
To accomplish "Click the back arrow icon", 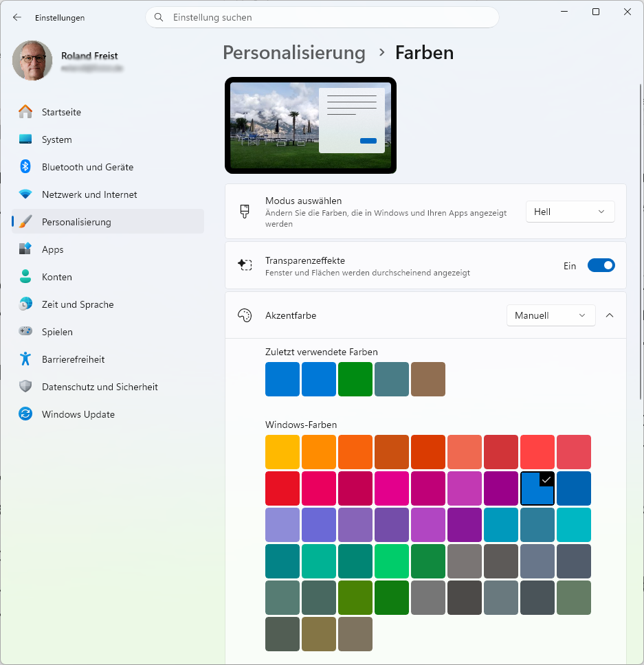I will (x=17, y=17).
